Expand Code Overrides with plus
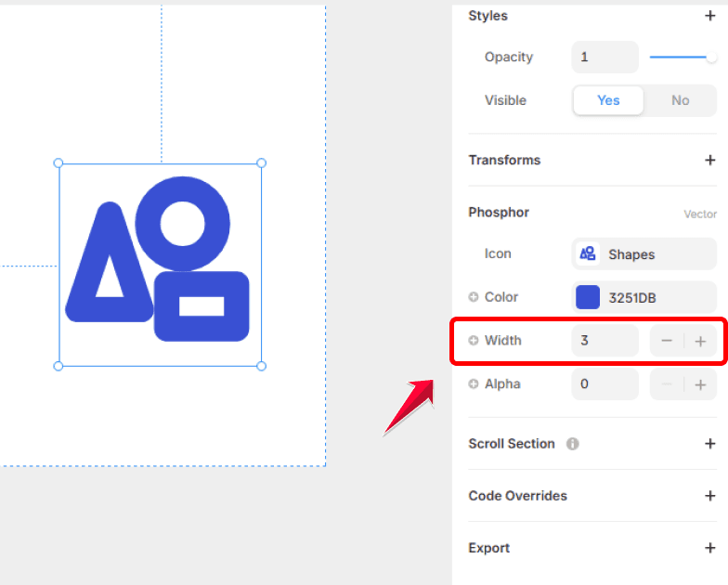The image size is (728, 585). click(709, 496)
